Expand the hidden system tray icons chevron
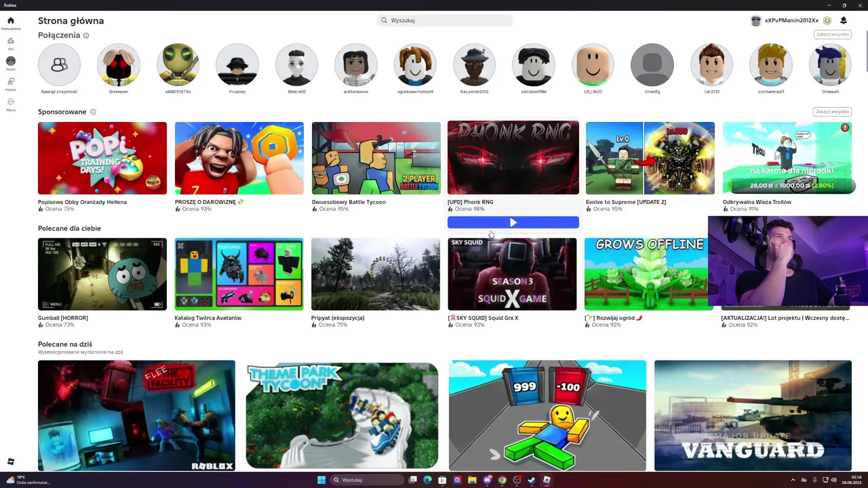Image resolution: width=868 pixels, height=488 pixels. [x=793, y=480]
